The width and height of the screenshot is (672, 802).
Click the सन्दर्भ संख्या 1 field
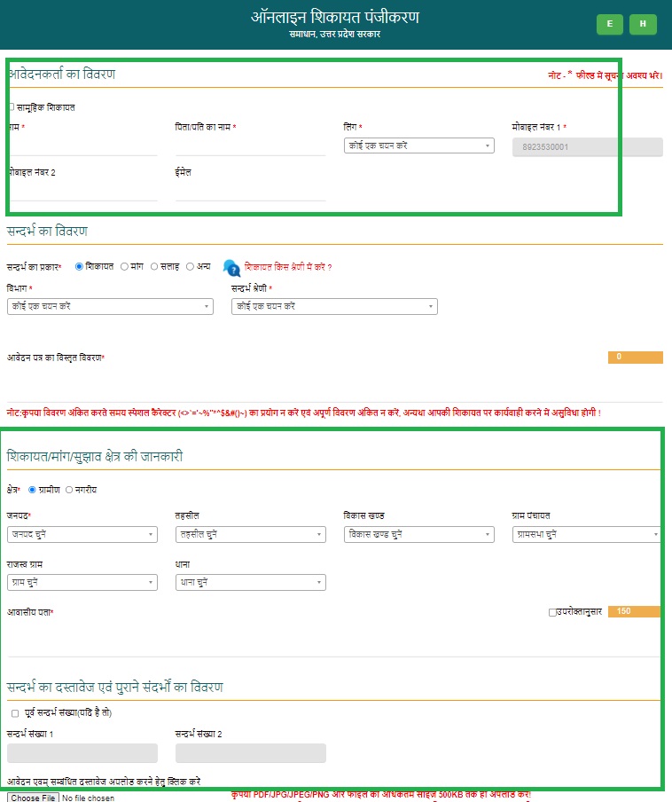coord(82,753)
